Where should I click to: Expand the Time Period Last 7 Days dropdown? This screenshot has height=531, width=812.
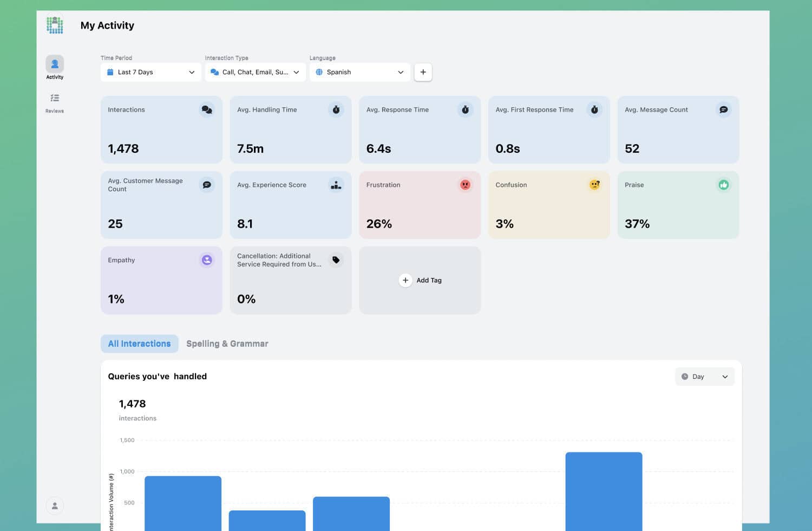click(150, 72)
